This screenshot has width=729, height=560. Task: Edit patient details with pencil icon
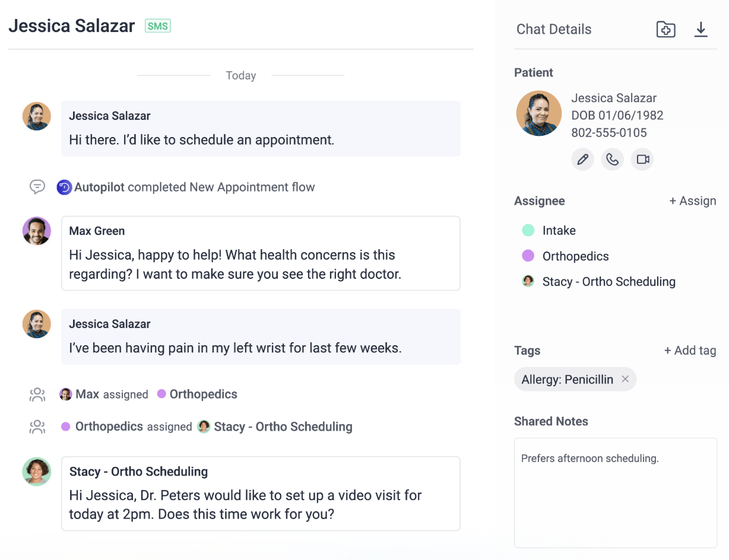click(x=583, y=159)
